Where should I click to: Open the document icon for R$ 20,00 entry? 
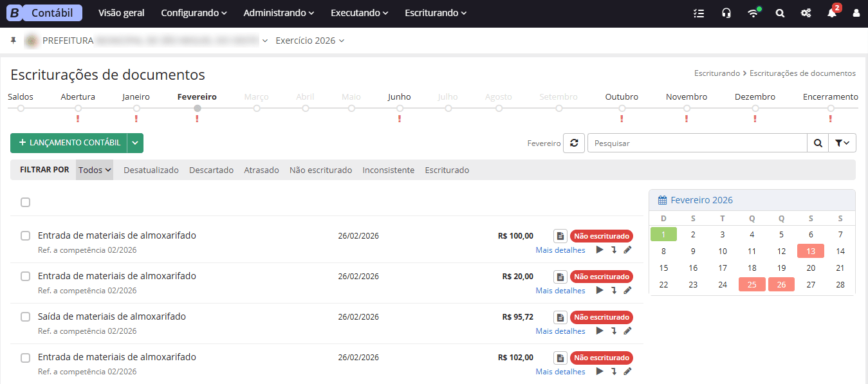coord(560,277)
